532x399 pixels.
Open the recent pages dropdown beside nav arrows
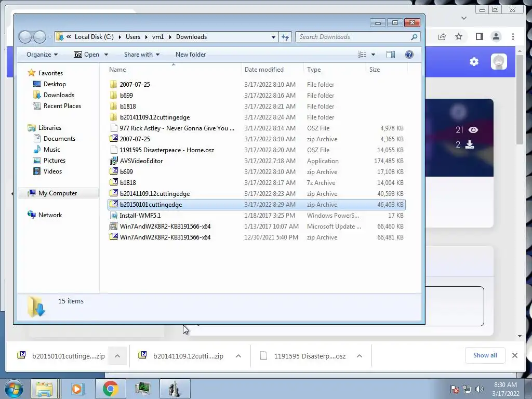click(x=50, y=37)
